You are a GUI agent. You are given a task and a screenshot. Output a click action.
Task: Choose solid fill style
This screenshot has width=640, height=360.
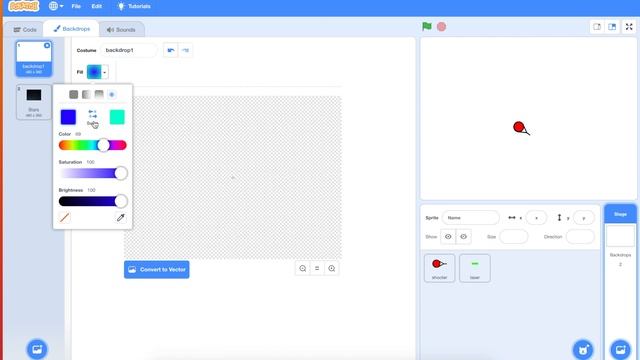tap(73, 95)
